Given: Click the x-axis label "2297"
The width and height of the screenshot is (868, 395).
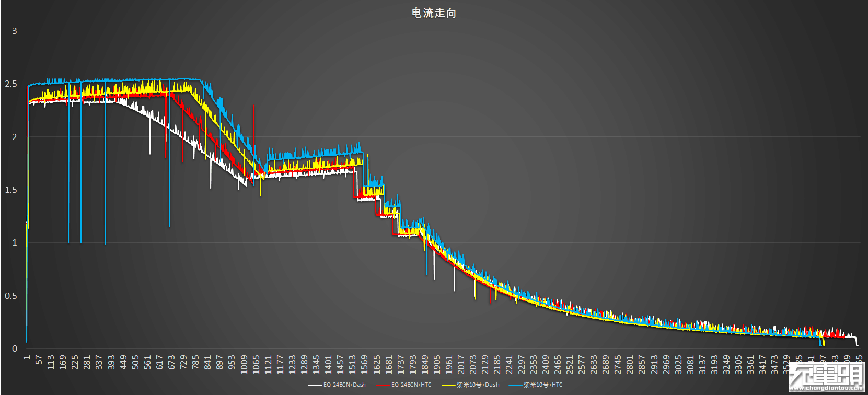Looking at the screenshot, I should (x=522, y=364).
